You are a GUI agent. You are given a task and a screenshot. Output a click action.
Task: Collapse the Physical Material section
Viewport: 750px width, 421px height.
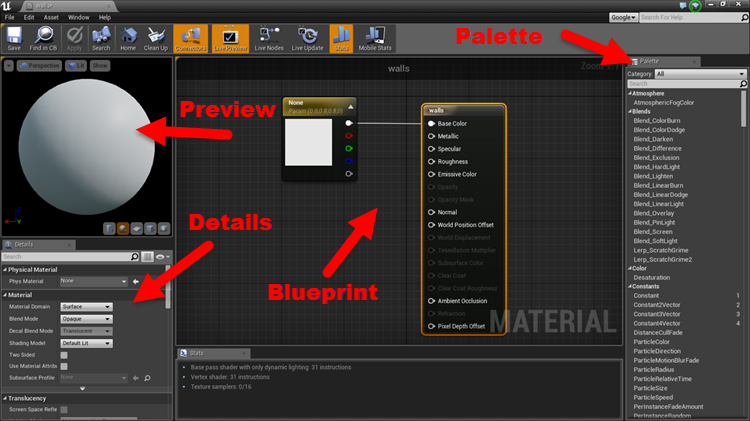pos(5,270)
